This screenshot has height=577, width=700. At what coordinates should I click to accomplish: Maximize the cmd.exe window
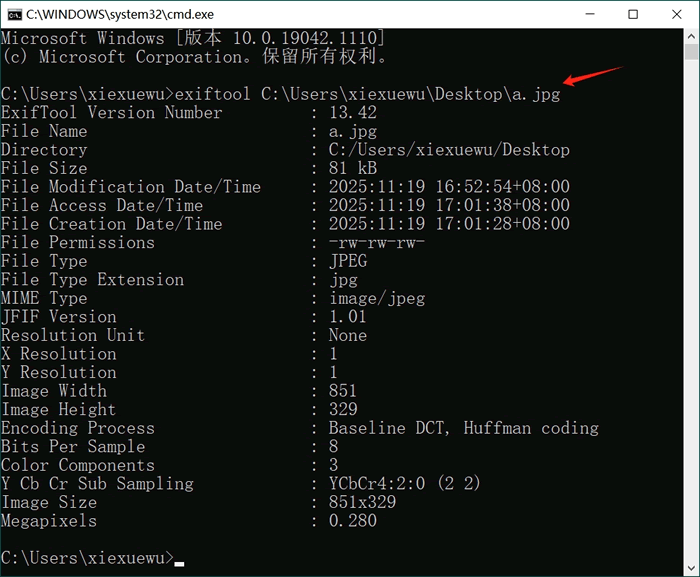[633, 14]
